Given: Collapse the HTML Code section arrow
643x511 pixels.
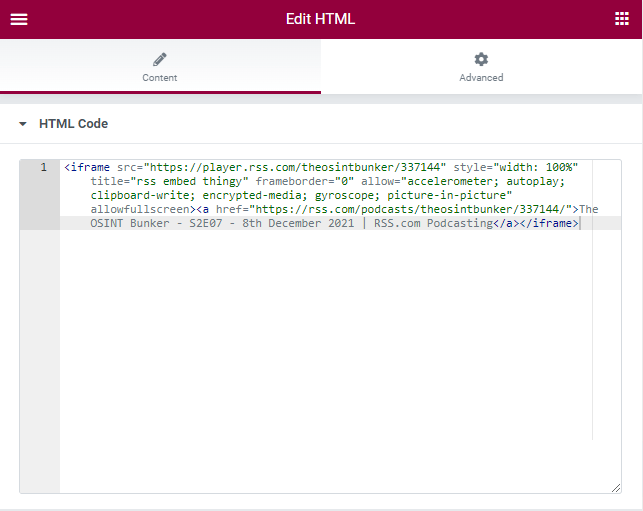Looking at the screenshot, I should click(23, 124).
